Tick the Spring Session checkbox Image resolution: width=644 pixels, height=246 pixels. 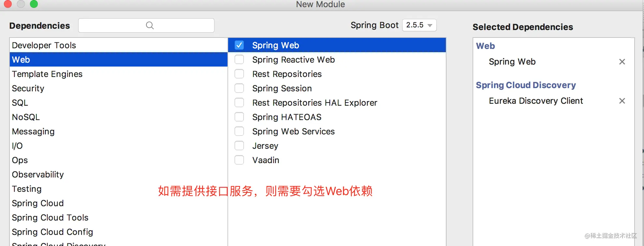click(239, 88)
